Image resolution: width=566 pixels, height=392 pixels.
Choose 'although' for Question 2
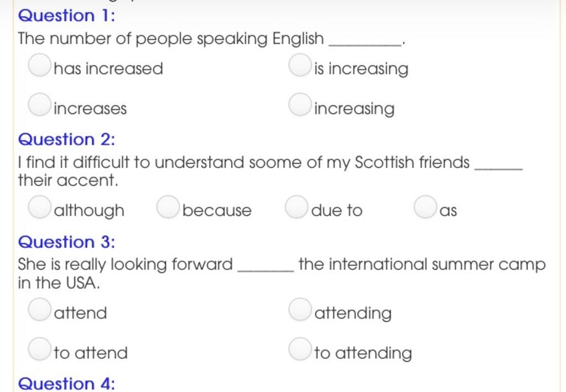[39, 207]
